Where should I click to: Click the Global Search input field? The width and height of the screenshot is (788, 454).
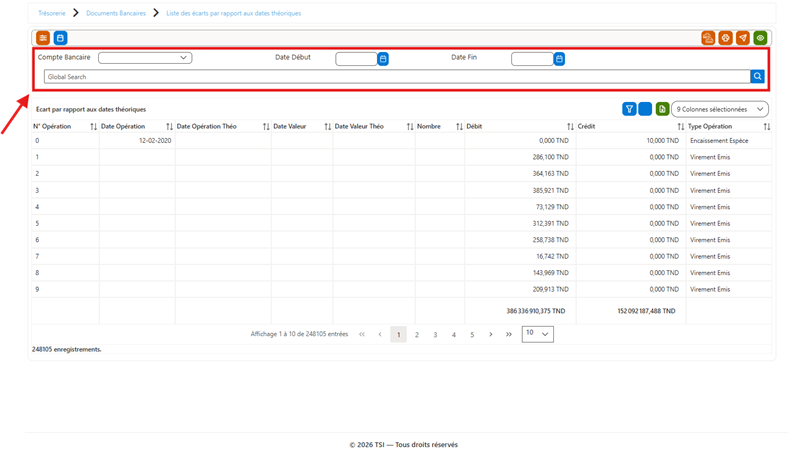(397, 76)
